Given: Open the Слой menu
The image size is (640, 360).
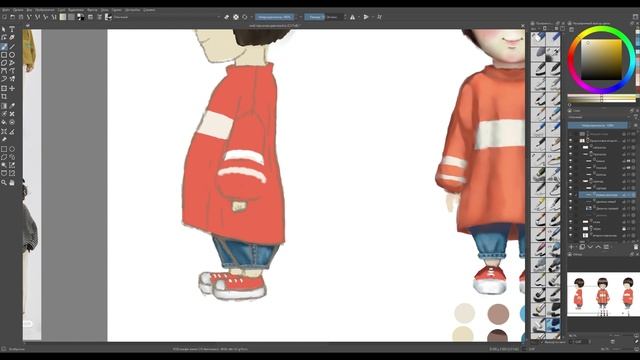Looking at the screenshot, I should (61, 10).
